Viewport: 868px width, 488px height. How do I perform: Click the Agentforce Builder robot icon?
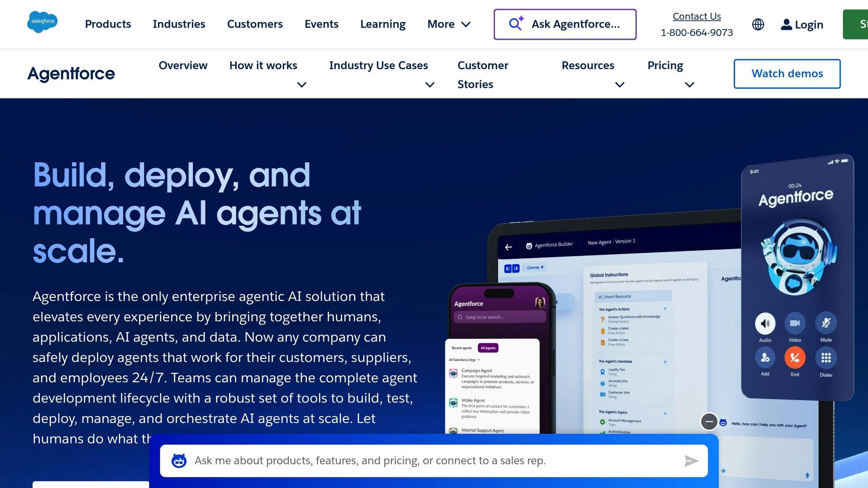(529, 246)
